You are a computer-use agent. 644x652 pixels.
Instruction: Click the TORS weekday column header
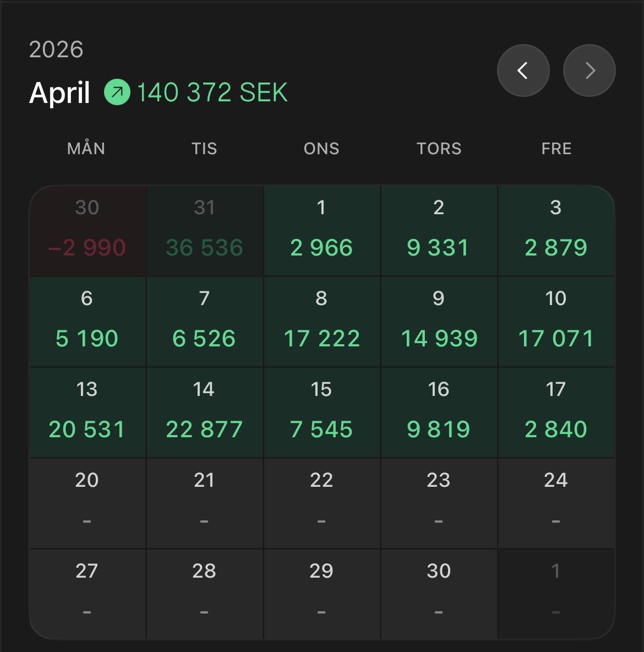pyautogui.click(x=439, y=149)
